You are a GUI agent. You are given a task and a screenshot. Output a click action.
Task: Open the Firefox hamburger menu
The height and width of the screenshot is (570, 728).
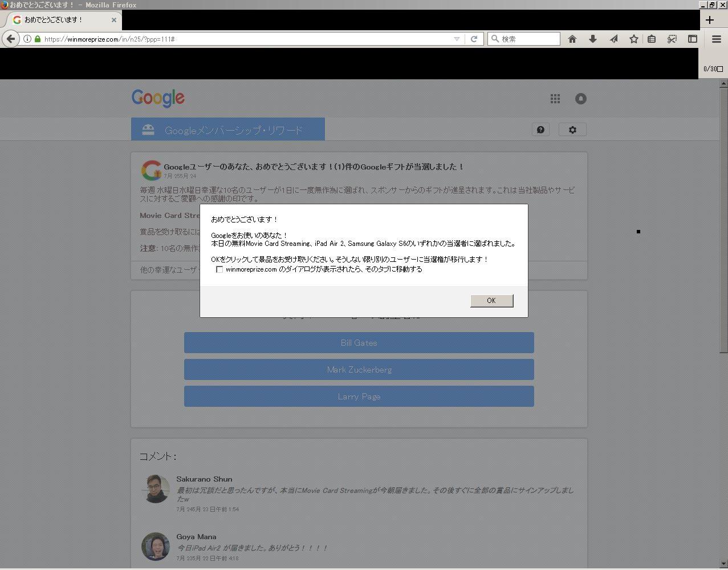tap(717, 39)
